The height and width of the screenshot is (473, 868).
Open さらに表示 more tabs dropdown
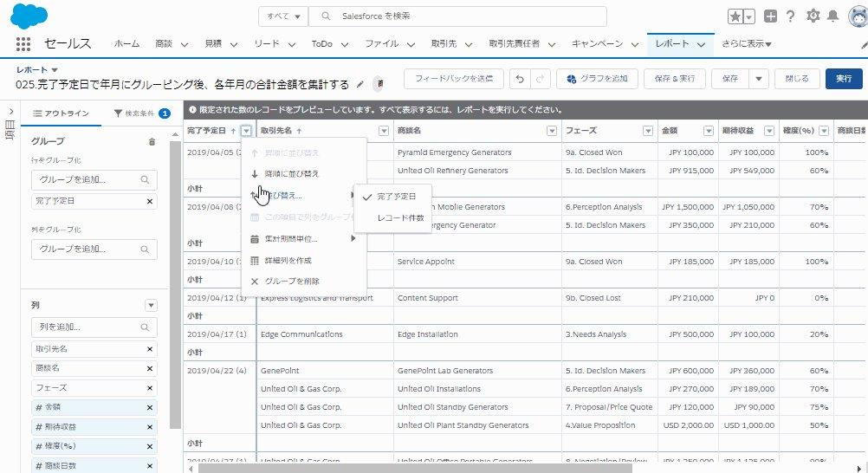coord(746,44)
